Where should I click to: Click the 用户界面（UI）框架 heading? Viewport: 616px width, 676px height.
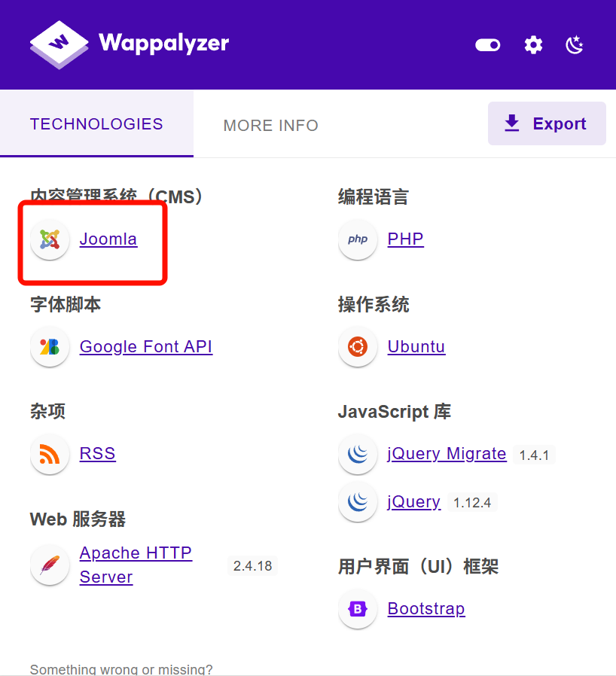(x=418, y=566)
